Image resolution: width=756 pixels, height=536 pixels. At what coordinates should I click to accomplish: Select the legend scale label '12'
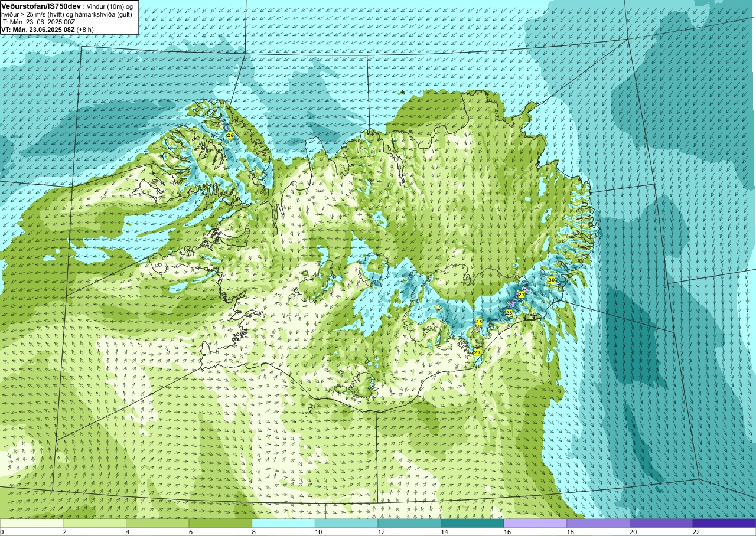pos(381,532)
